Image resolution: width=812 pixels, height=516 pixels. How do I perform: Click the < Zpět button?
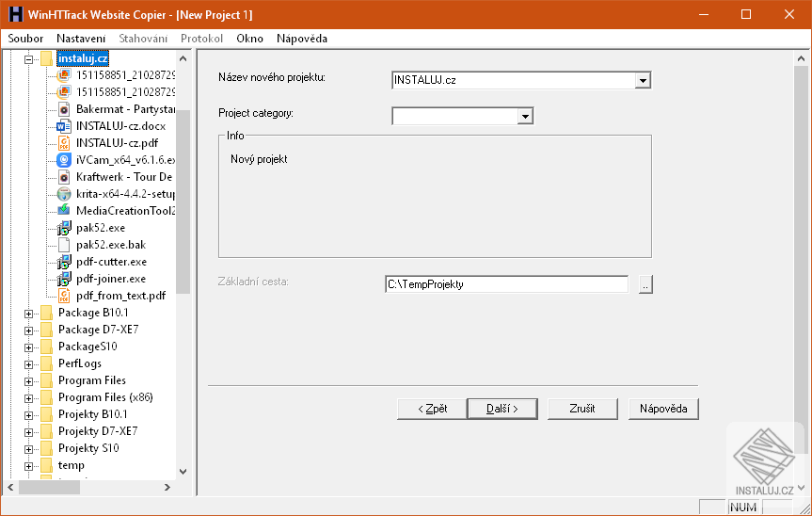(x=433, y=409)
